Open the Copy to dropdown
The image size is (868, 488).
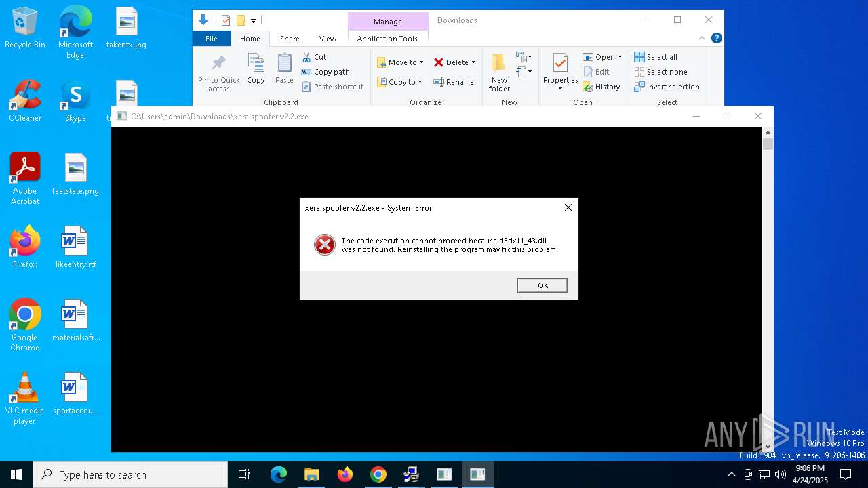pos(399,82)
